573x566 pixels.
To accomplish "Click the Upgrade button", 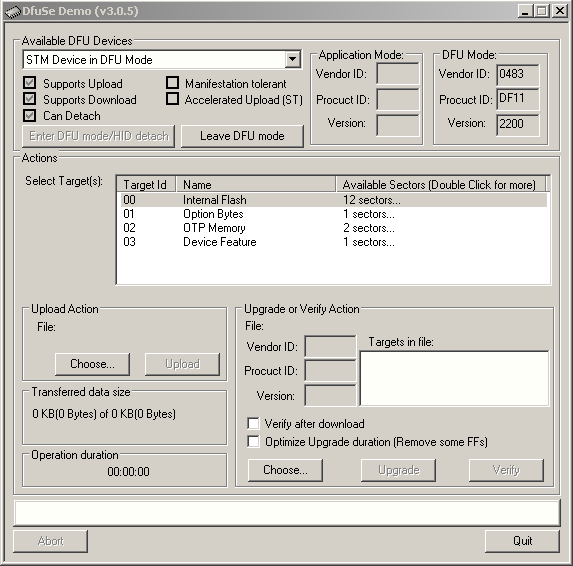I will 398,470.
